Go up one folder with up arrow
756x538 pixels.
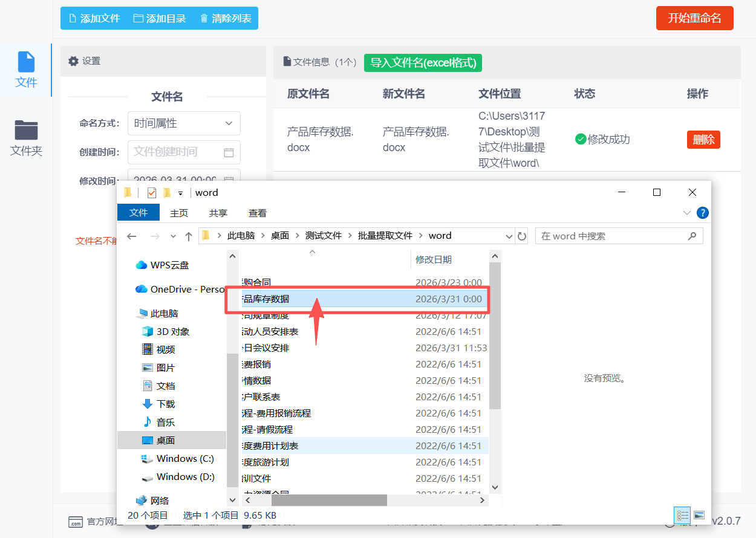click(x=189, y=236)
